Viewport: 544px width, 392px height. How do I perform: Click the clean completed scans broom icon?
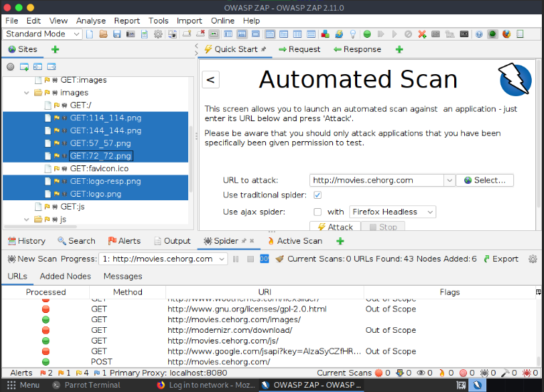[x=279, y=259]
